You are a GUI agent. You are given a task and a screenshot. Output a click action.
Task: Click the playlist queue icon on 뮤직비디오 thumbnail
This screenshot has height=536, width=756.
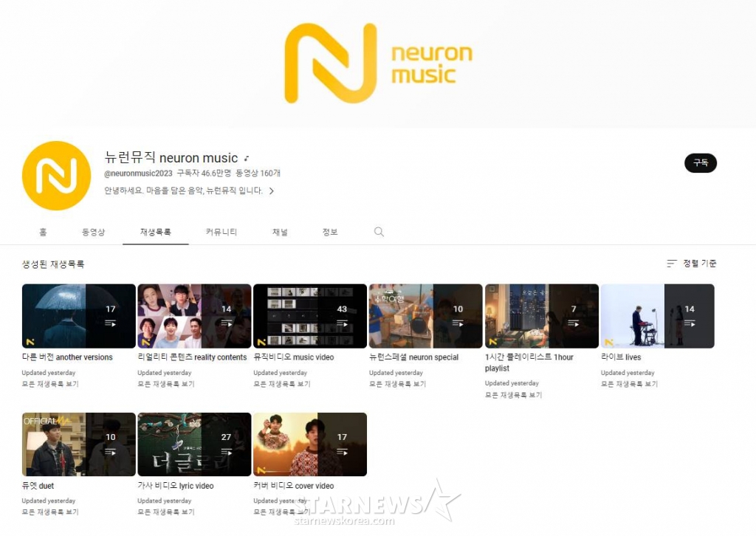click(x=342, y=323)
